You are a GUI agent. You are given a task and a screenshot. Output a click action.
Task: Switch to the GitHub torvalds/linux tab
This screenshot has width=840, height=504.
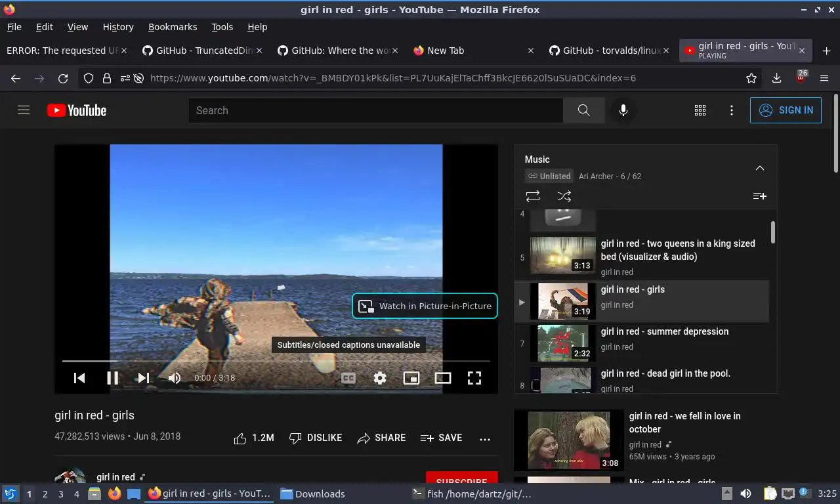point(610,51)
